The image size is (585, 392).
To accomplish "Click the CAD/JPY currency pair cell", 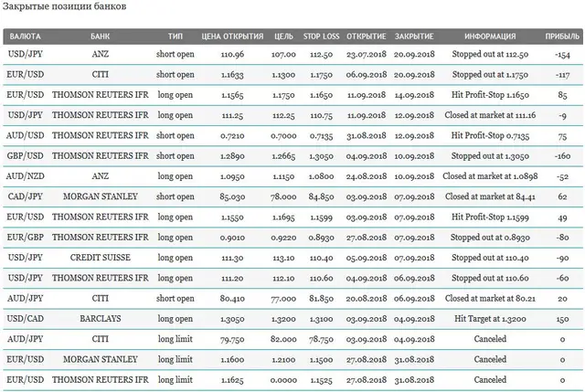I will pyautogui.click(x=25, y=196).
